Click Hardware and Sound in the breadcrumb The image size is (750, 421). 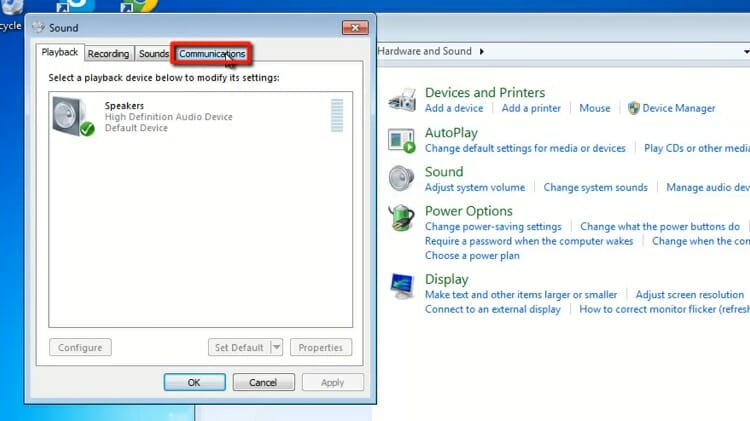click(424, 51)
